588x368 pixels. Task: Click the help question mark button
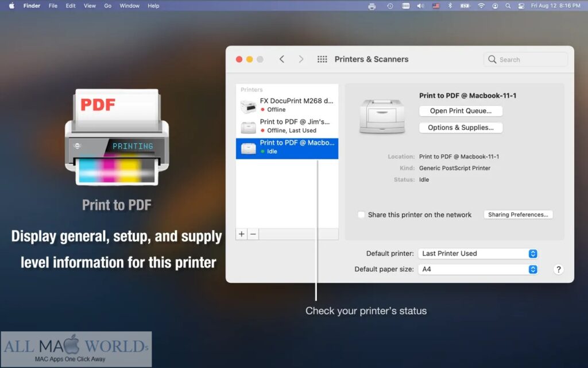tap(558, 269)
